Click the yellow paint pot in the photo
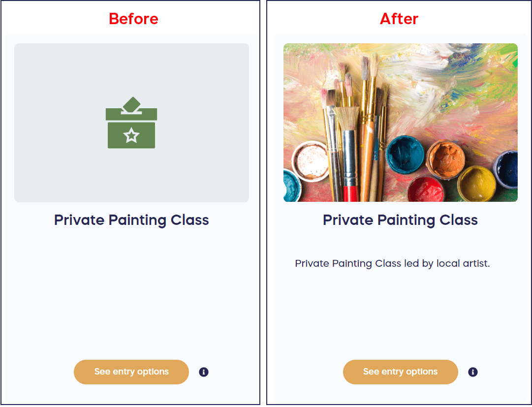 tap(476, 184)
